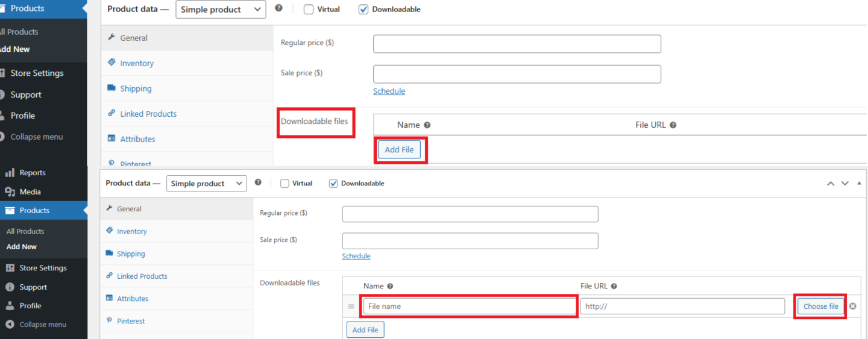Click the help icon beside upper File URL
868x339 pixels.
point(673,125)
